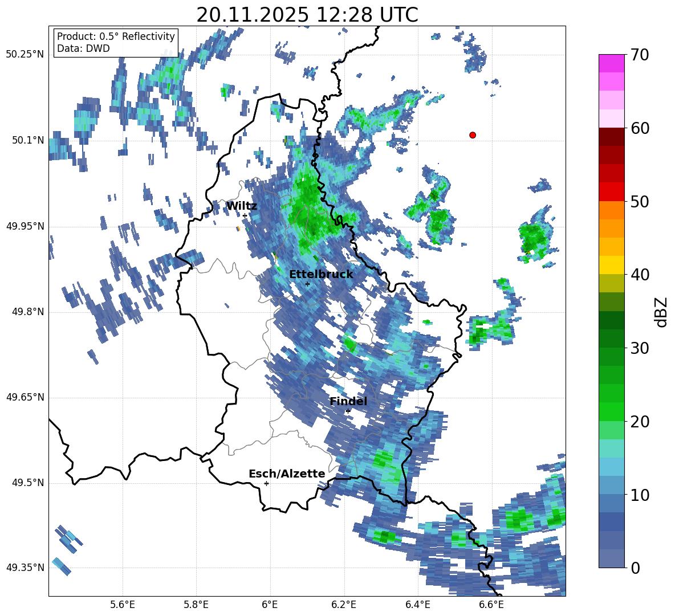This screenshot has height=616, width=675.
Task: Click the turquoise colorbar swatch below 20
Action: tap(611, 448)
